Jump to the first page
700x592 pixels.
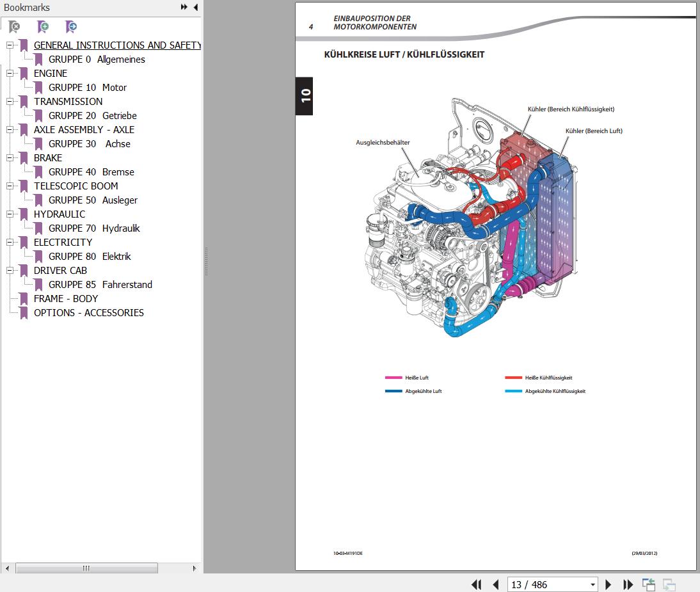476,584
